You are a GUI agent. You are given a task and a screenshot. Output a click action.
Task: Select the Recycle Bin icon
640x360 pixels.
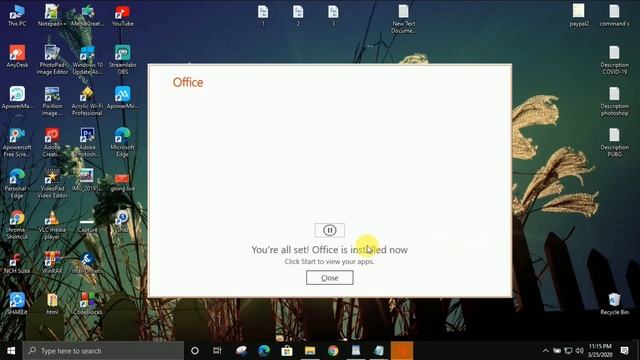pyautogui.click(x=614, y=304)
